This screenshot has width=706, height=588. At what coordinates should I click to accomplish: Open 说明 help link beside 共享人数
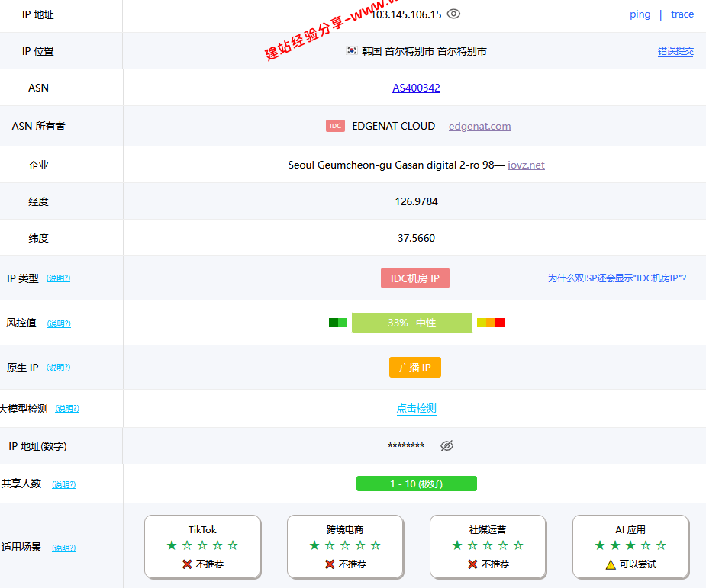(64, 484)
